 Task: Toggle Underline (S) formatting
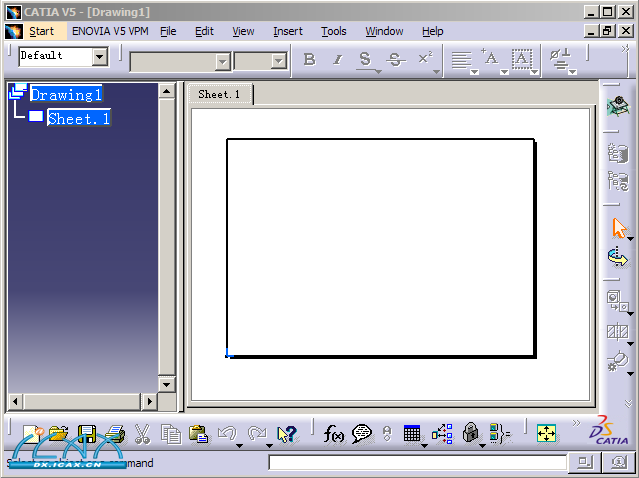point(366,59)
